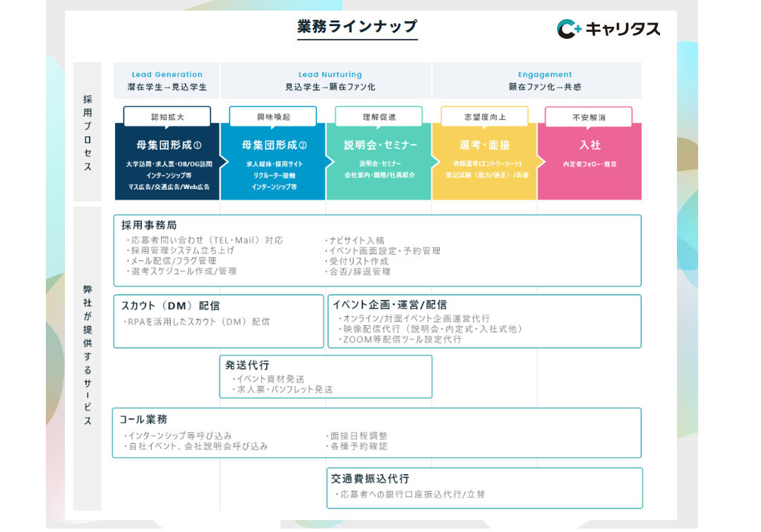Click the pink 入社 block
This screenshot has height=532, width=761.
[589, 162]
